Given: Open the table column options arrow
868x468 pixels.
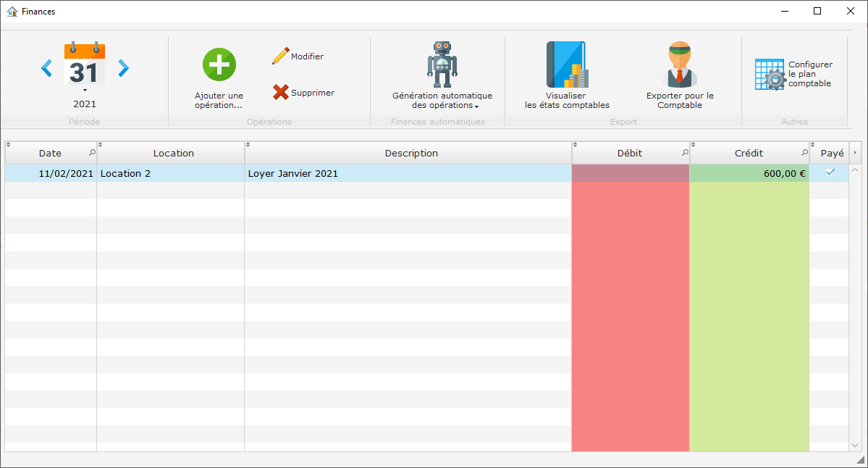Looking at the screenshot, I should (x=855, y=153).
